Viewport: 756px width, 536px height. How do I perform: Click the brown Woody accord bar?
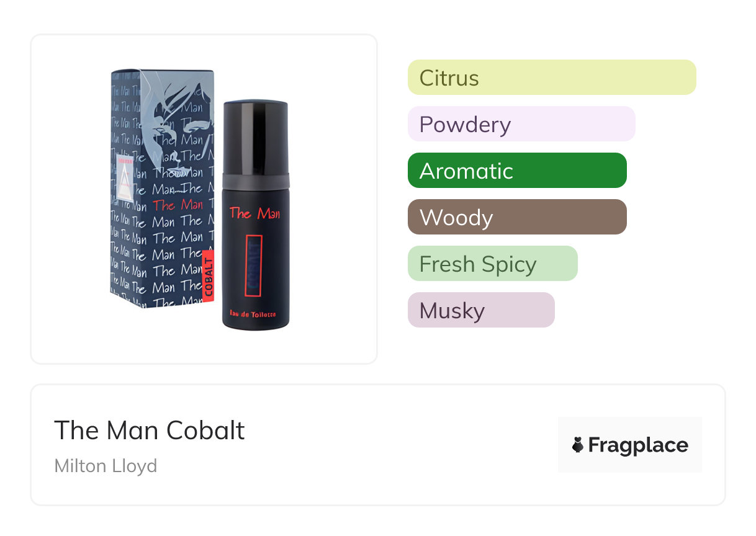coord(516,217)
